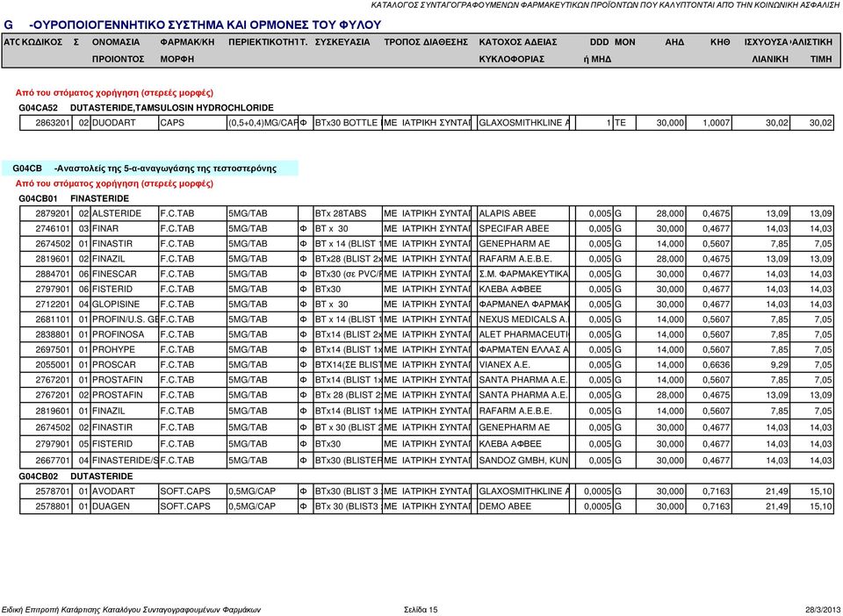Screen dimensions: 843x616
Task: Click the company 'NEXUS MEDICALS A.'
Action: 523,319
